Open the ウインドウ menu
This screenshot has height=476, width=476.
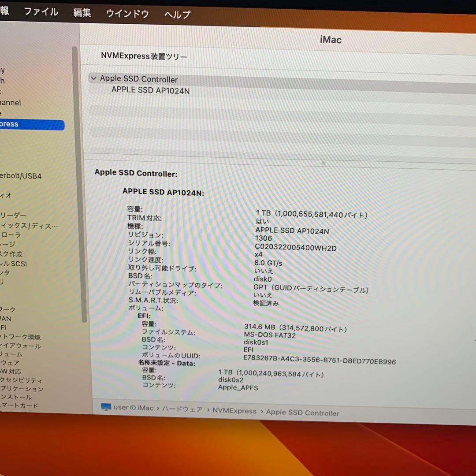click(127, 14)
